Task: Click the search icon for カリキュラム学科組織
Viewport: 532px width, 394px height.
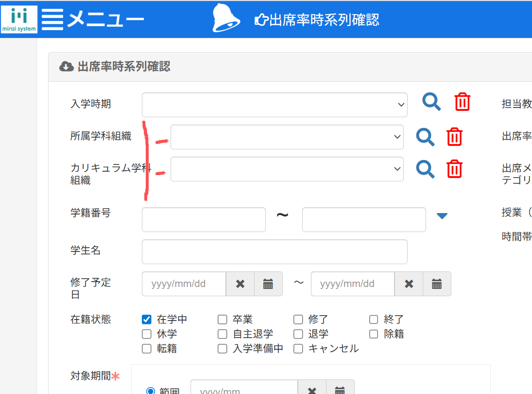Action: coord(425,169)
